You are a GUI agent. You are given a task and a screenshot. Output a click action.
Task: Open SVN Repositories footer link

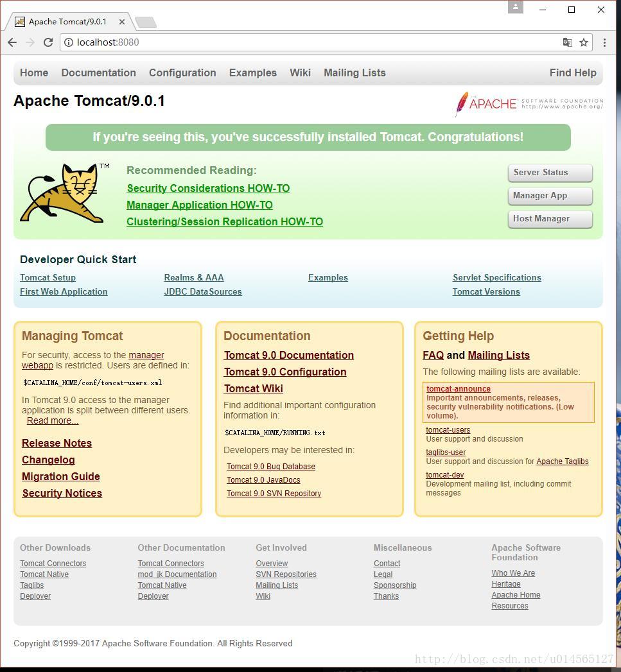click(286, 574)
